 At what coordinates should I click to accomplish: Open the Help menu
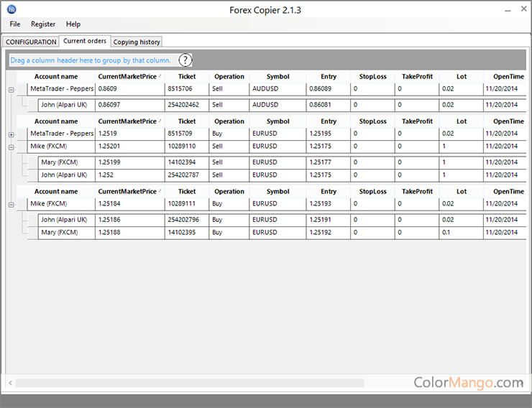pos(73,24)
